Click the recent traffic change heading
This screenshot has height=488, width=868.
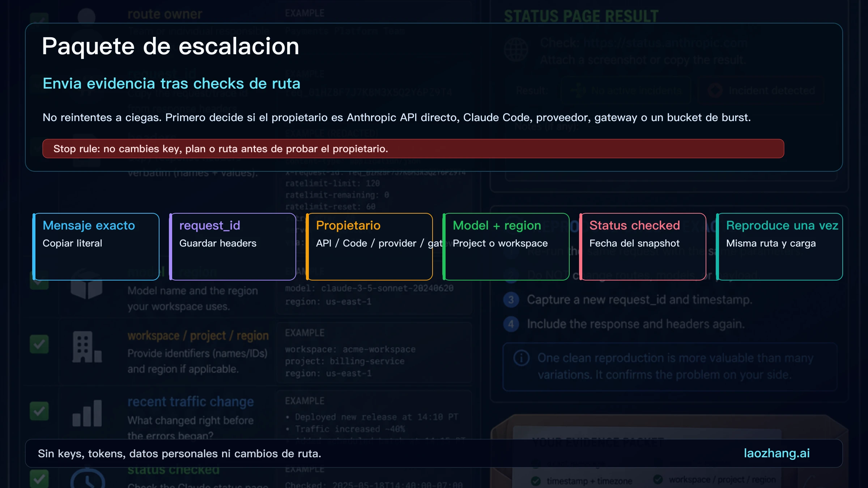[x=191, y=402]
